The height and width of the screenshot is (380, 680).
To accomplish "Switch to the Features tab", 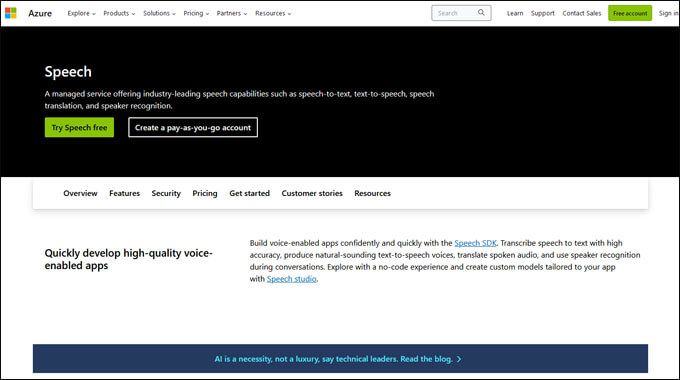I will point(124,193).
